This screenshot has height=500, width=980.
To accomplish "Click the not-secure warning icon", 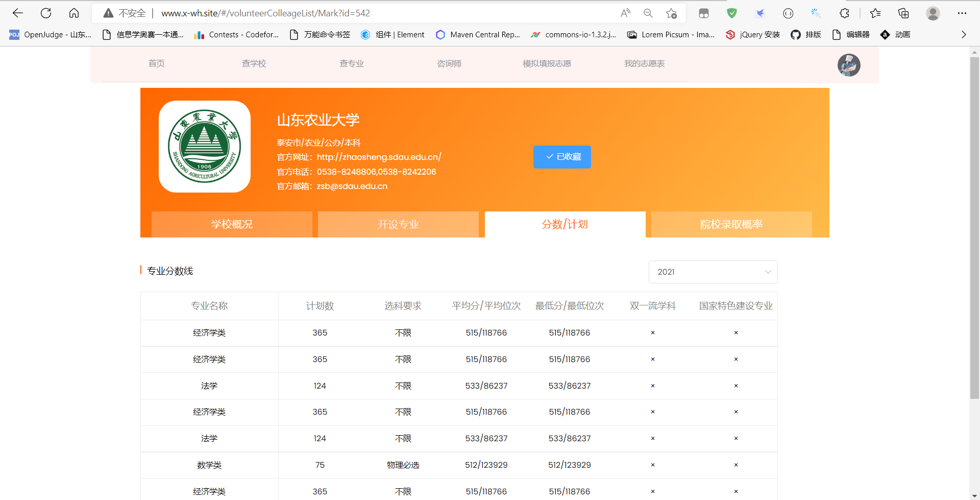I will coord(108,13).
